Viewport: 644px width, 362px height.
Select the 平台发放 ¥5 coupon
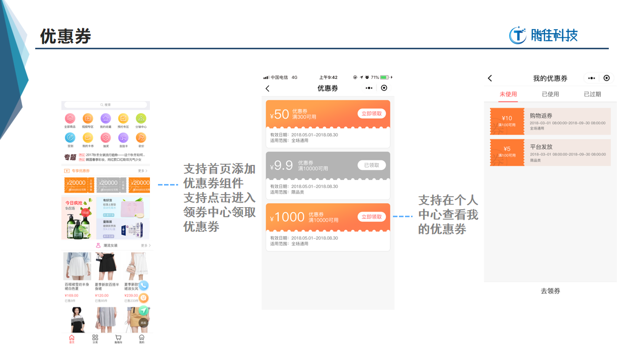click(x=550, y=152)
